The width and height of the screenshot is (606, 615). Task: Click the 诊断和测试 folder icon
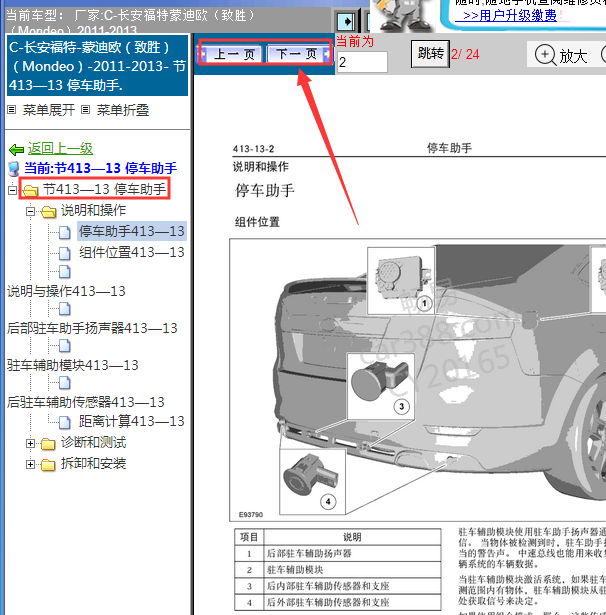pyautogui.click(x=48, y=444)
